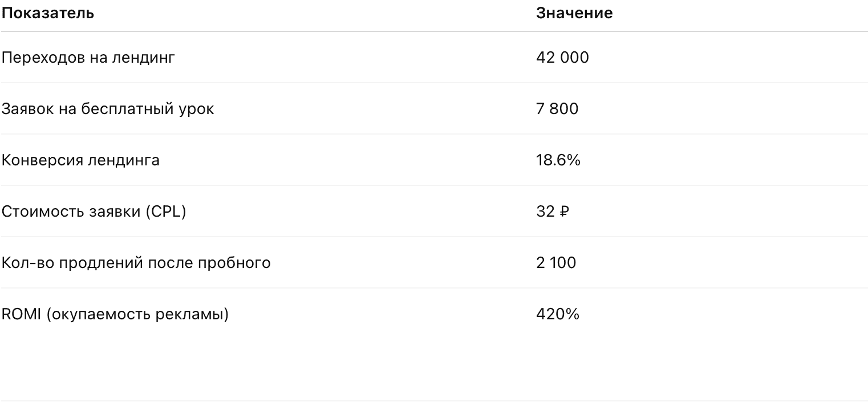
Task: Click the value 2 100
Action: pyautogui.click(x=556, y=263)
